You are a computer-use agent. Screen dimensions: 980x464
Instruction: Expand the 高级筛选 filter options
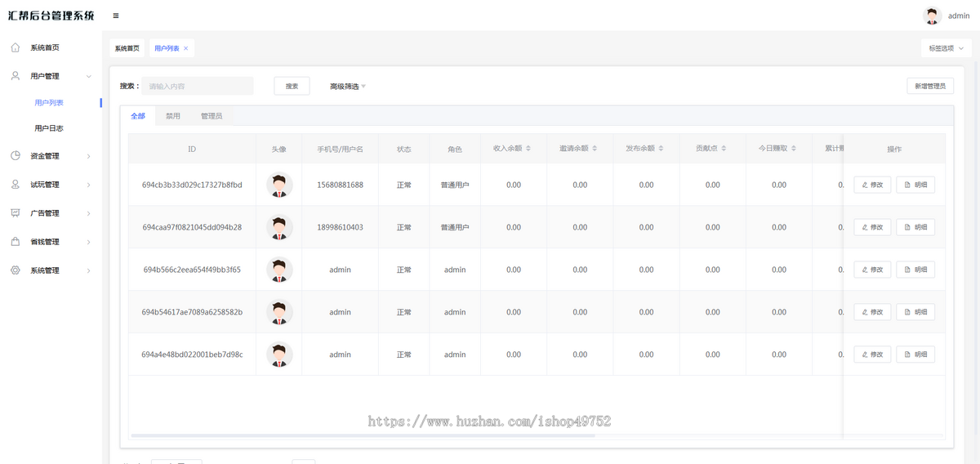click(x=348, y=86)
